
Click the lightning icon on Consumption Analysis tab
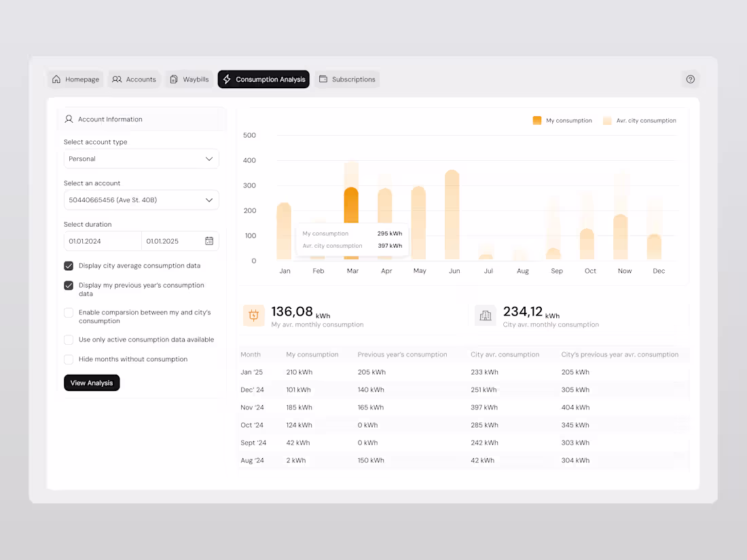point(226,79)
